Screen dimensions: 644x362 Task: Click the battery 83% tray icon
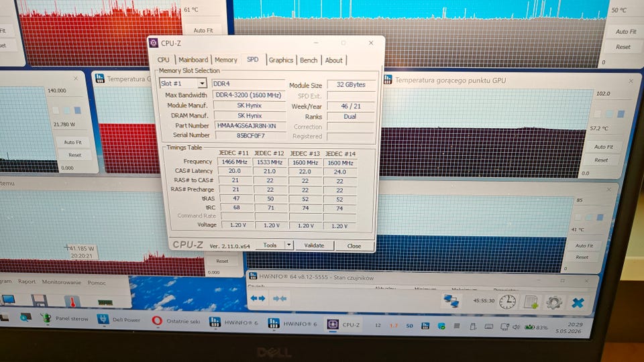[x=536, y=327]
